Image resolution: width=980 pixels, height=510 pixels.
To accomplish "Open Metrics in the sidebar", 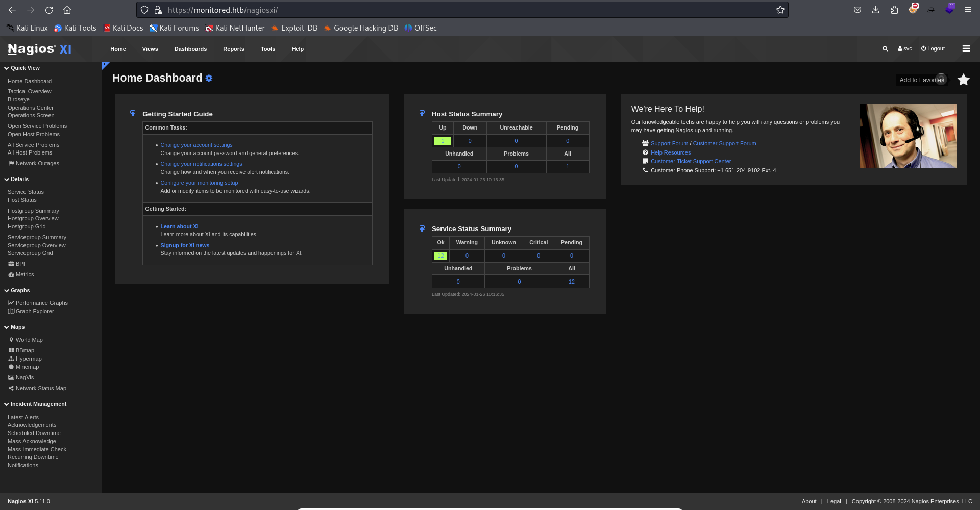I will tap(21, 274).
